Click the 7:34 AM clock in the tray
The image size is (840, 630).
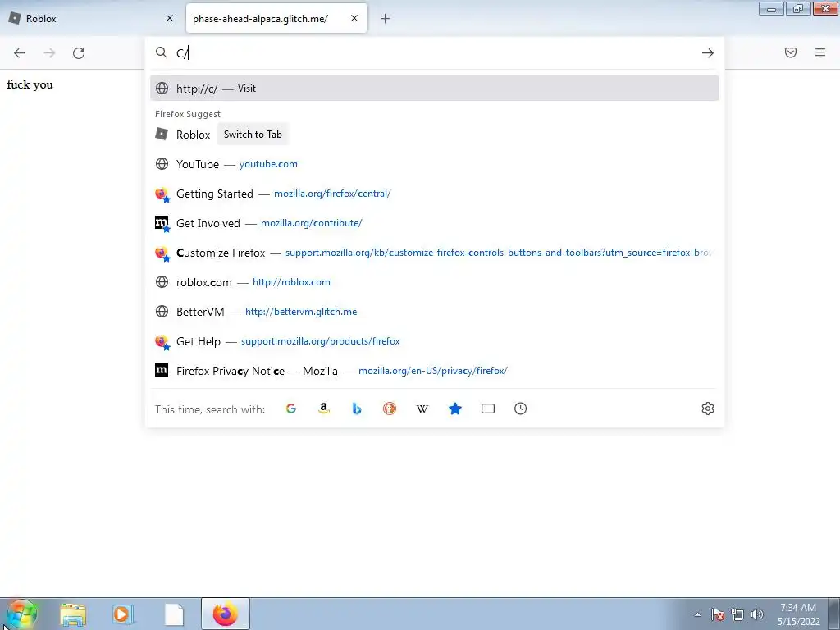(x=798, y=608)
